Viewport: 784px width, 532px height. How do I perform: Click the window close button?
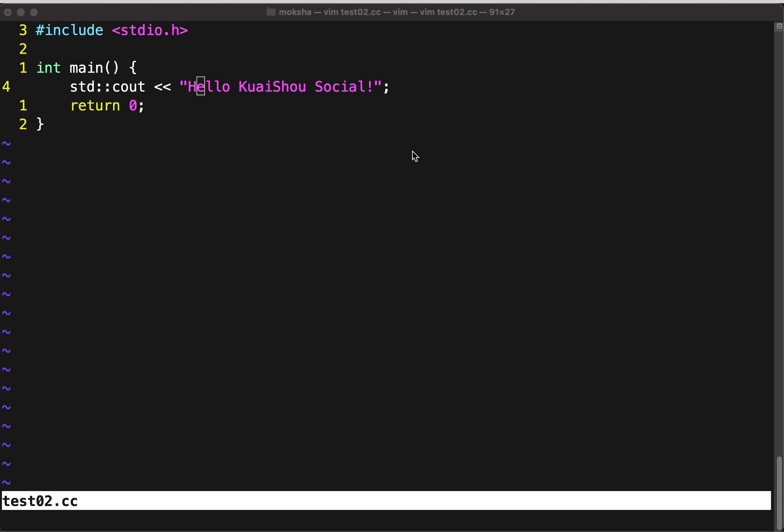8,12
